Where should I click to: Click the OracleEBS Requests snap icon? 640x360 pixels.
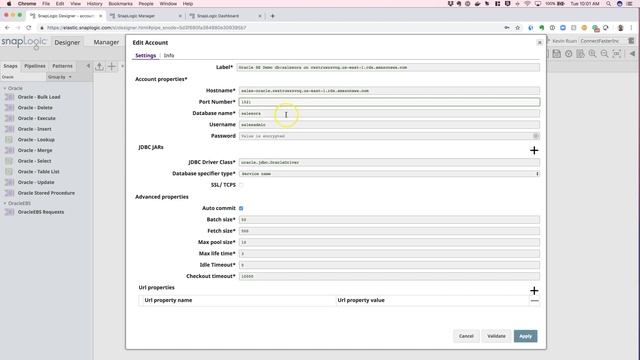tap(9, 212)
